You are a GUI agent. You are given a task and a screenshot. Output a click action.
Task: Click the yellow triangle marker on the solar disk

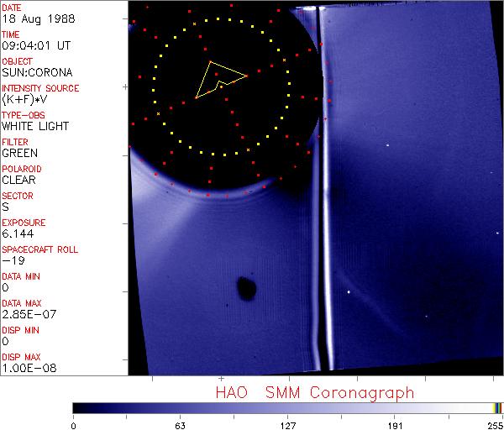click(217, 79)
